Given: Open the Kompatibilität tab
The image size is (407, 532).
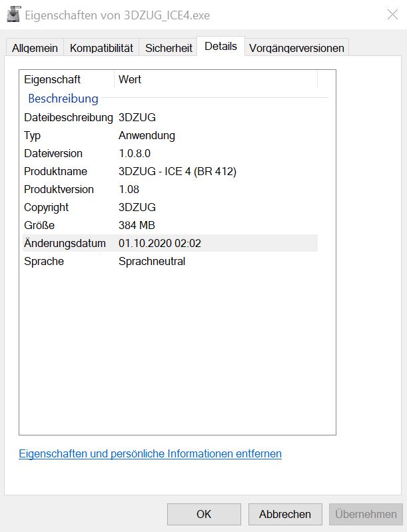Looking at the screenshot, I should 101,48.
